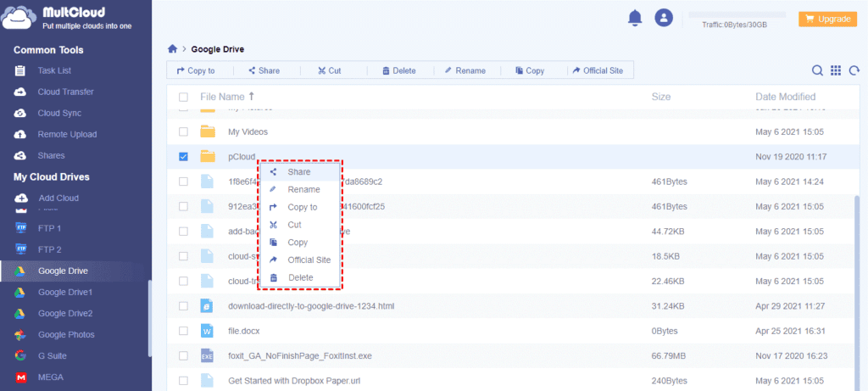Switch to grid view icon
Image resolution: width=868 pixels, height=391 pixels.
pos(836,70)
